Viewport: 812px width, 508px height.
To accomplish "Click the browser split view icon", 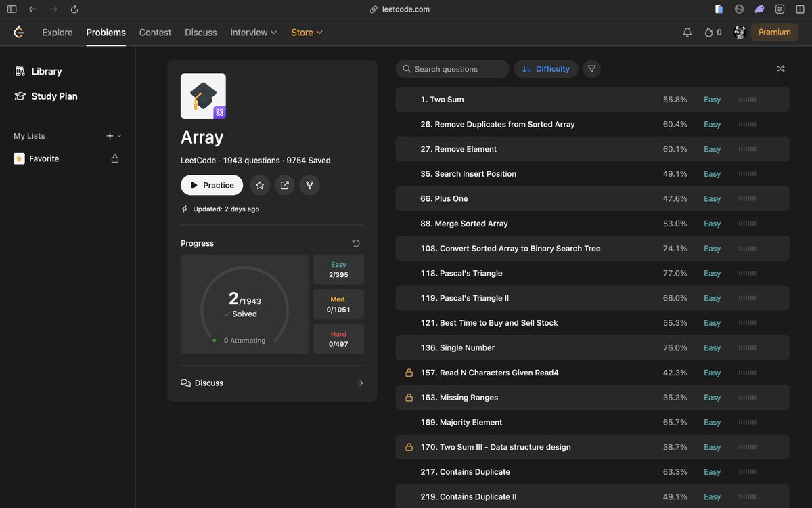I will point(800,9).
